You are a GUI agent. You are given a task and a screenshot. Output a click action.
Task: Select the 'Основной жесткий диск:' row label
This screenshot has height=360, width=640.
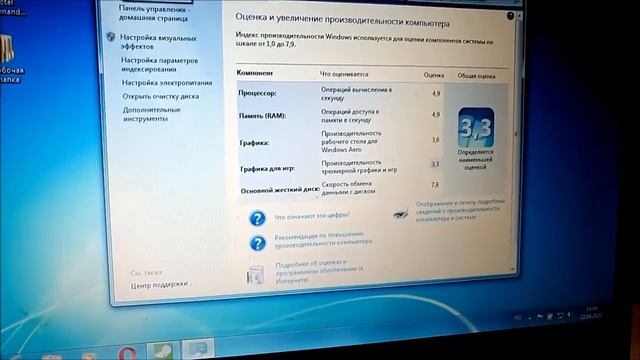pyautogui.click(x=280, y=190)
